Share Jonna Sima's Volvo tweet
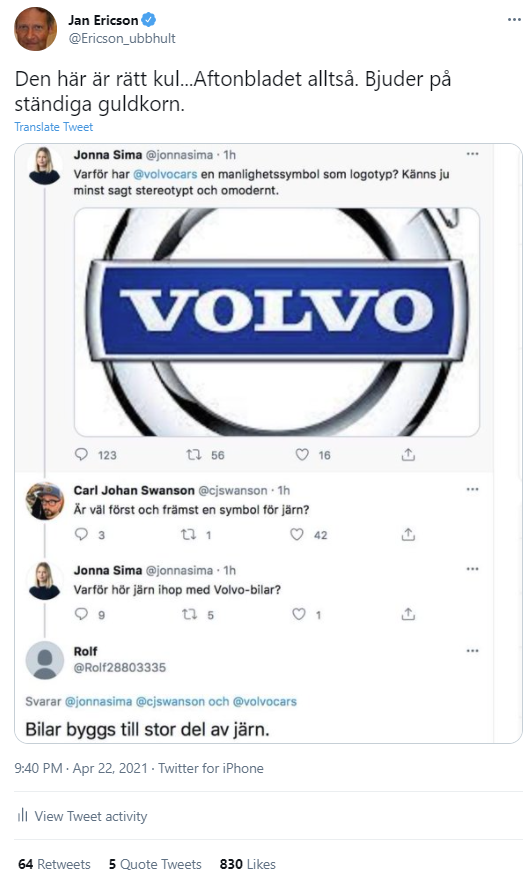The height and width of the screenshot is (881, 530). click(x=408, y=454)
